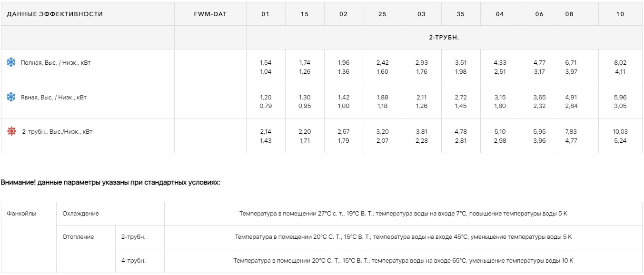Click the Охлаждение conditions row label
The image size is (644, 275).
pyautogui.click(x=81, y=214)
